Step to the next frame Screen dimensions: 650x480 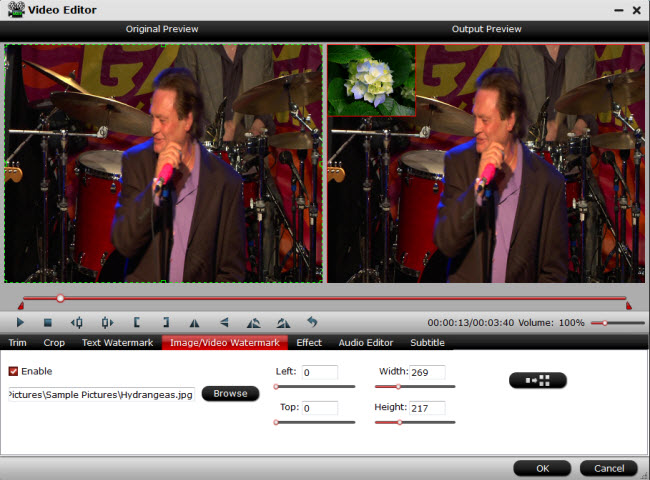[107, 322]
